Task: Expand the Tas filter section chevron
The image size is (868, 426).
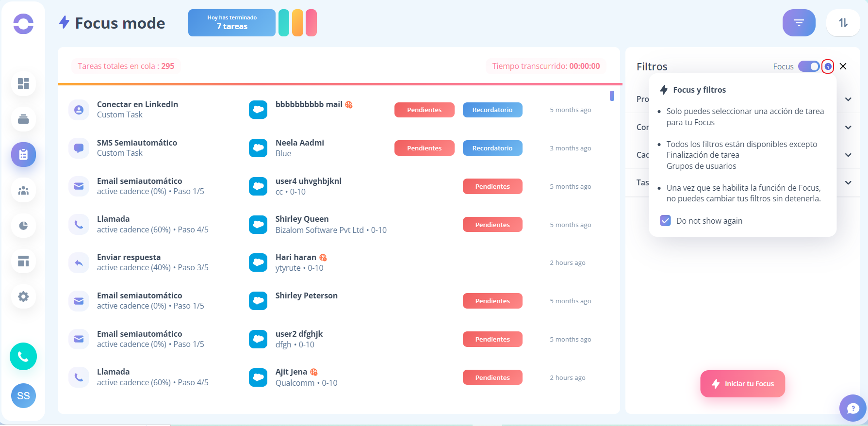Action: 848,182
